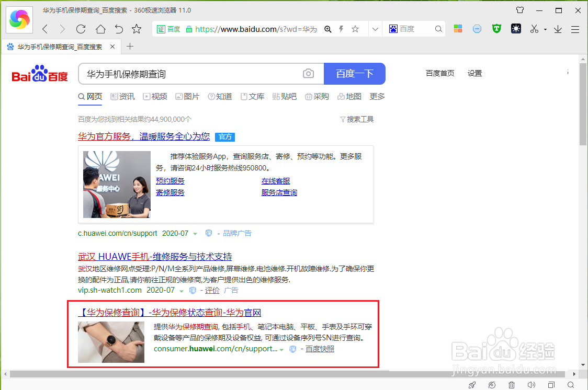Reload the page with refresh icon

coord(81,29)
